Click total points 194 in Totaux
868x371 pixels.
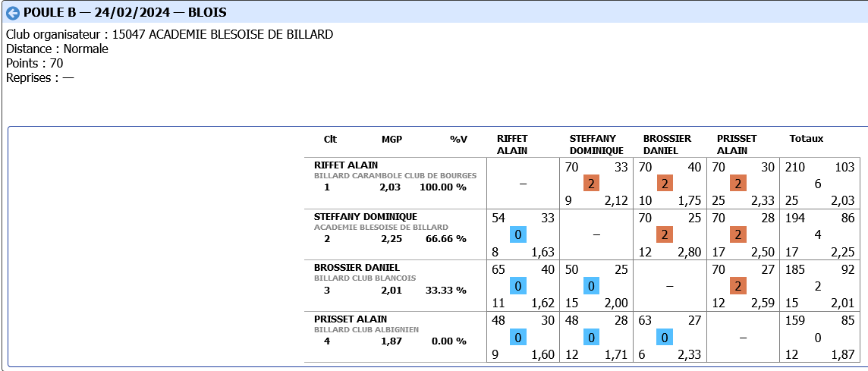(x=794, y=219)
